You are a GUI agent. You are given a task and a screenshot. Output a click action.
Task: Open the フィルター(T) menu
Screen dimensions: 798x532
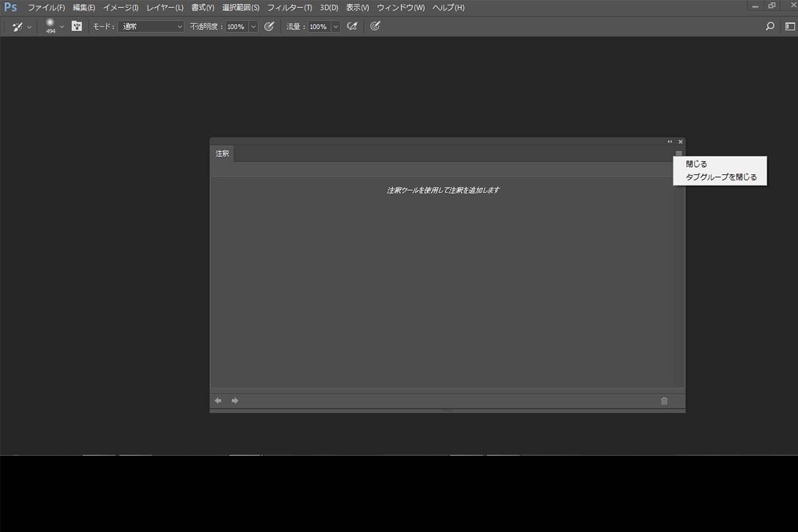click(289, 8)
